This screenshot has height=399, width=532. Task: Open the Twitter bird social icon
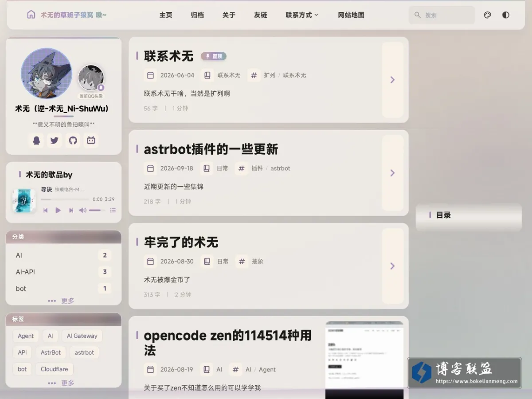point(55,141)
